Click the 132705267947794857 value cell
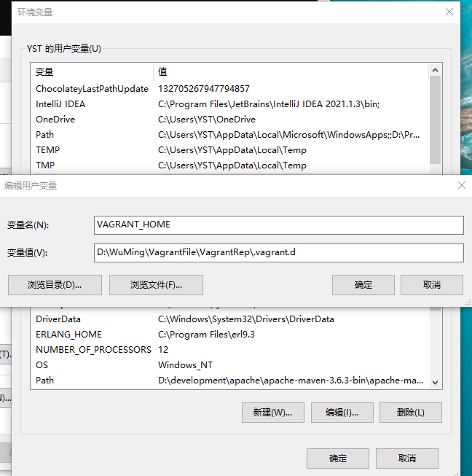The height and width of the screenshot is (476, 472). (x=203, y=89)
